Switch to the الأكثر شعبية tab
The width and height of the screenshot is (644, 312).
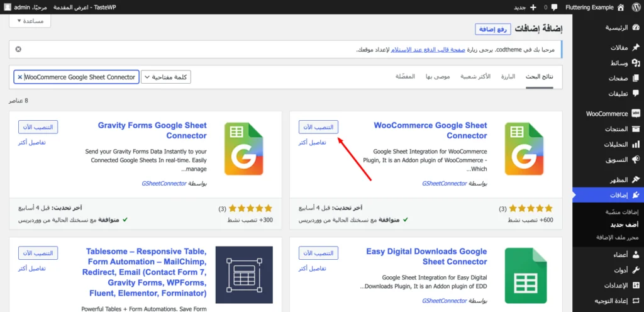coord(475,77)
